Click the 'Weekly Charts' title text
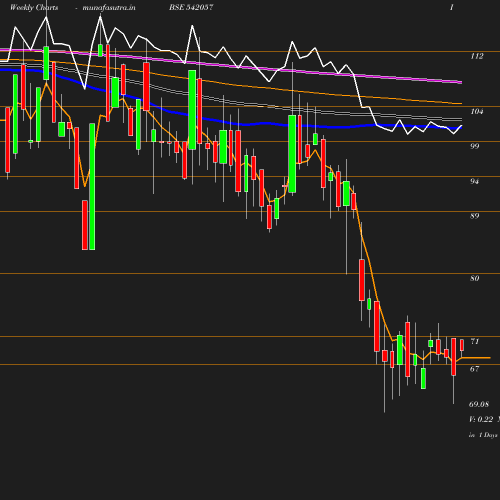 click(34, 7)
